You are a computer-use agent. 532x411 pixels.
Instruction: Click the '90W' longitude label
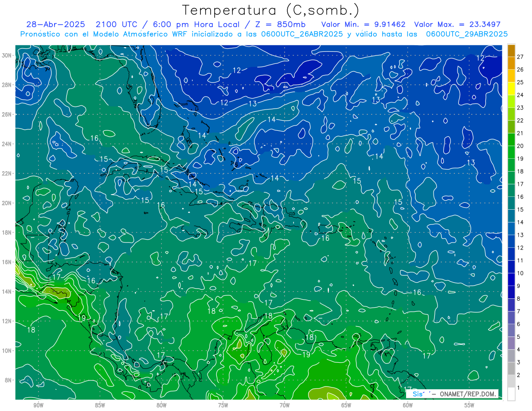[39, 405]
